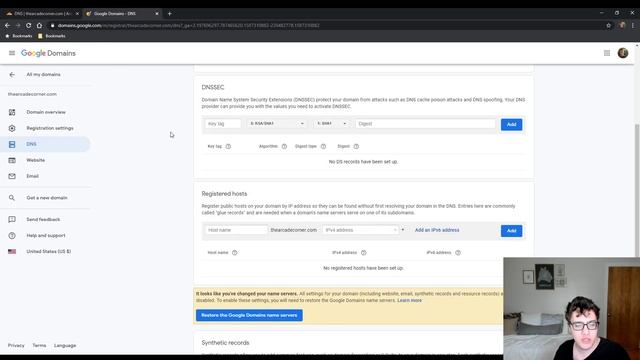The height and width of the screenshot is (360, 640).
Task: Click the Help and support question icon
Action: pos(12,236)
